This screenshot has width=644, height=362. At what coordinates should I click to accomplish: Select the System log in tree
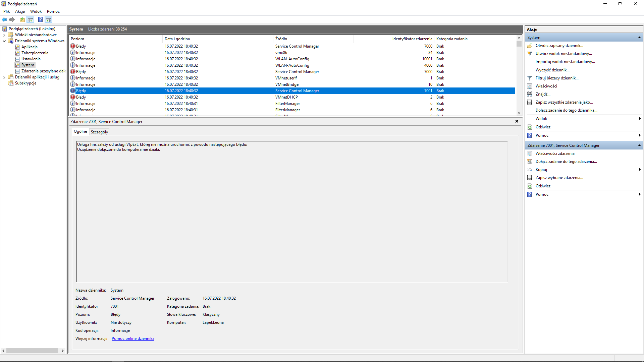click(x=28, y=65)
